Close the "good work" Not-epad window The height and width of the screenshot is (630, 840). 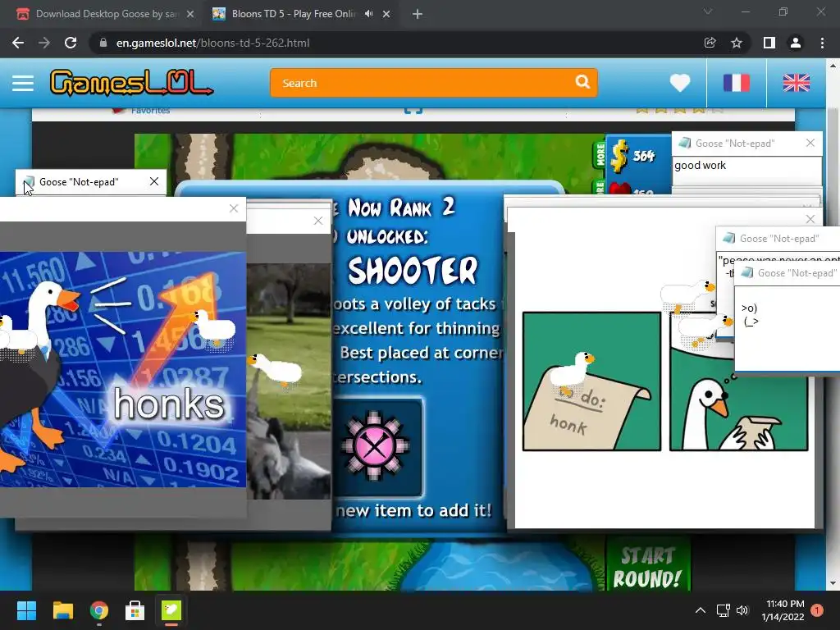(810, 143)
